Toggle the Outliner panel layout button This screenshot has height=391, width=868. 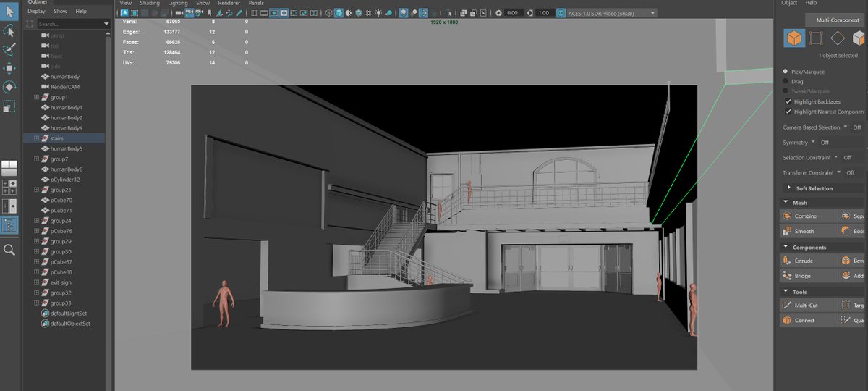tap(9, 224)
